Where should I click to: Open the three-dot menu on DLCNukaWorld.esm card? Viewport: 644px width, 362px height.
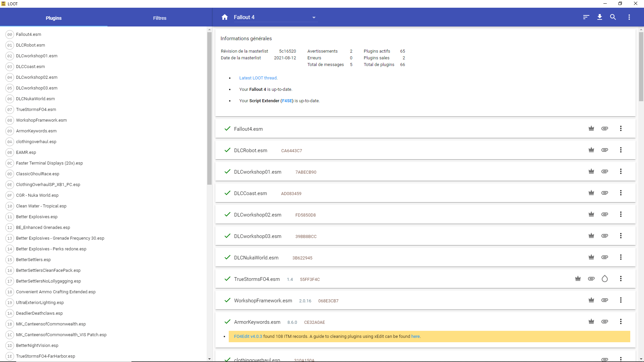[x=621, y=257]
